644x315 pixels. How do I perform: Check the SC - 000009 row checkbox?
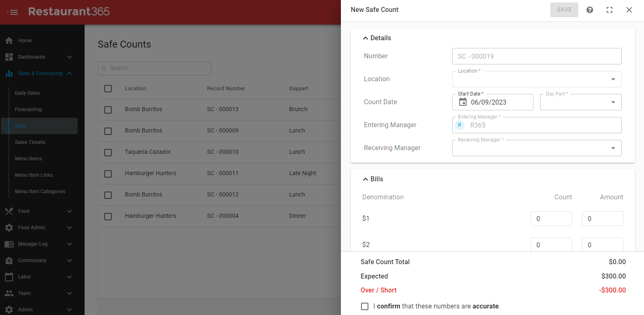click(108, 131)
